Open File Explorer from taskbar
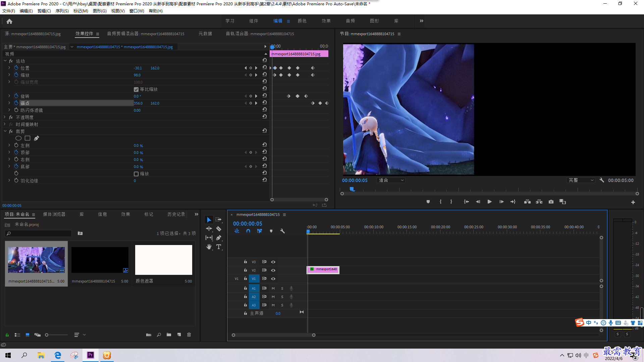The image size is (644, 362). click(x=41, y=355)
